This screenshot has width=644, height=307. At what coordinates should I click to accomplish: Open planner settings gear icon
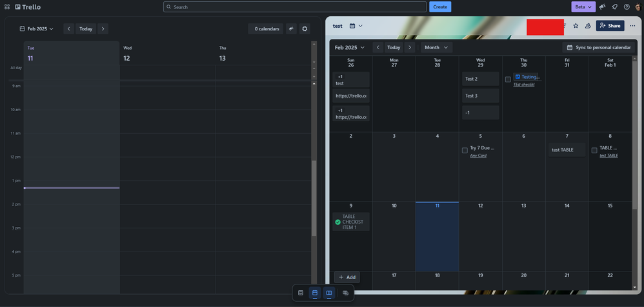point(305,29)
